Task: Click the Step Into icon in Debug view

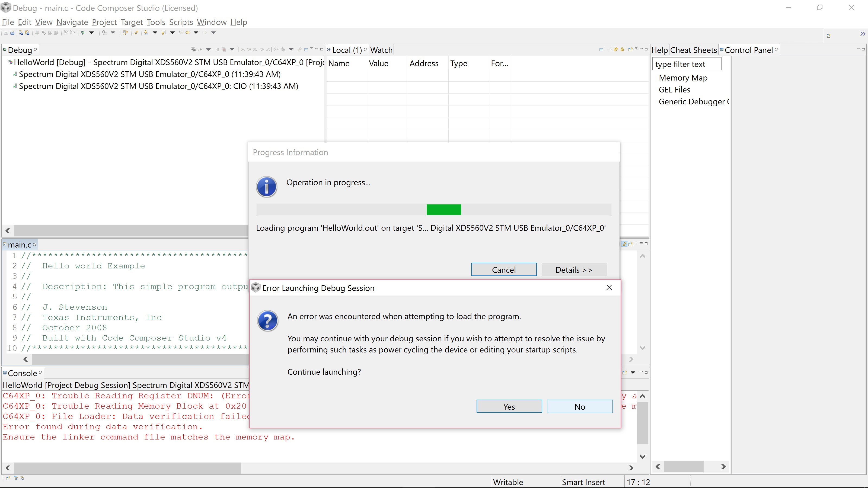Action: [x=243, y=50]
